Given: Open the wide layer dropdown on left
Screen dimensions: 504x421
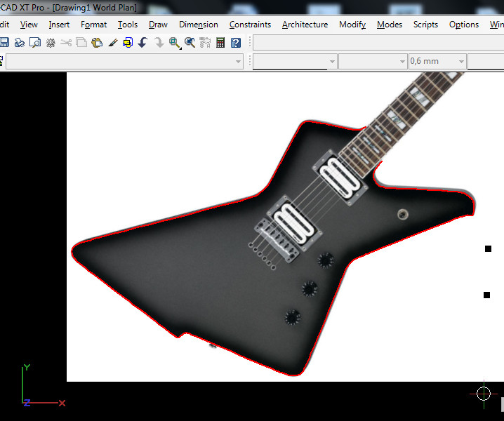Looking at the screenshot, I should (238, 62).
